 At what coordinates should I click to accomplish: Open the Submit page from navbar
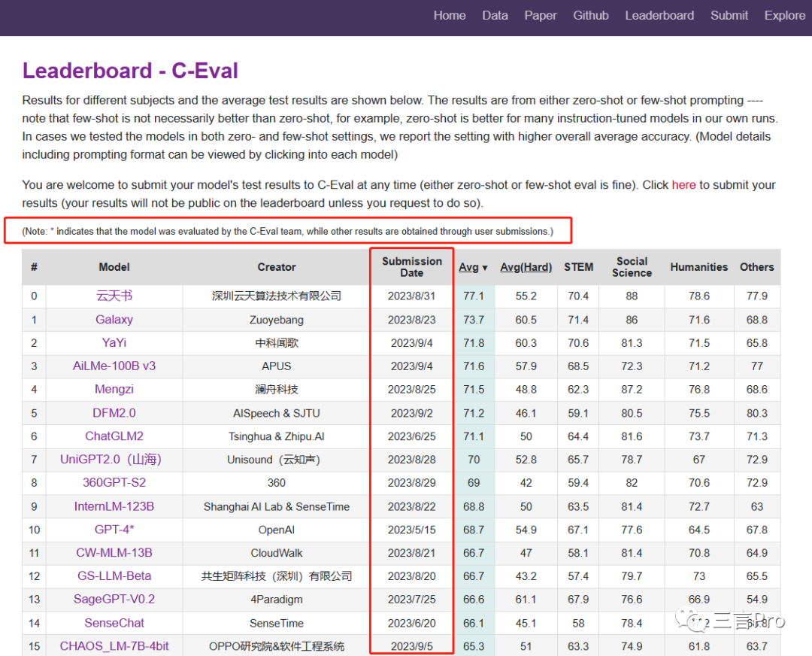pos(729,16)
